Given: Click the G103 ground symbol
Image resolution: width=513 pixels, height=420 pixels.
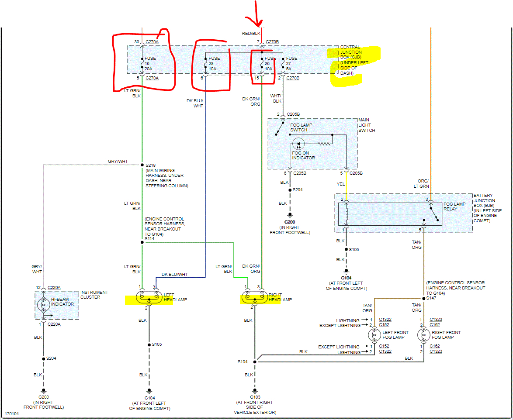Looking at the screenshot, I should coord(255,390).
